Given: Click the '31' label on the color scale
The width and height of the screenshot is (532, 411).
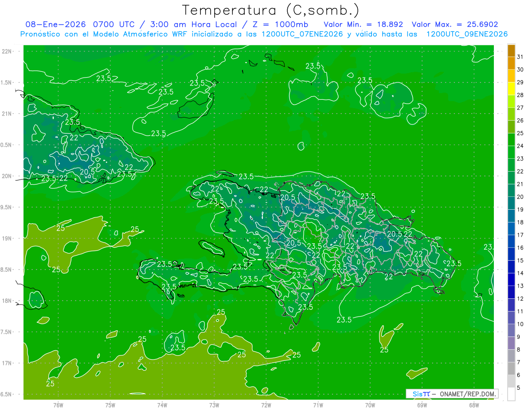Looking at the screenshot, I should tap(520, 57).
